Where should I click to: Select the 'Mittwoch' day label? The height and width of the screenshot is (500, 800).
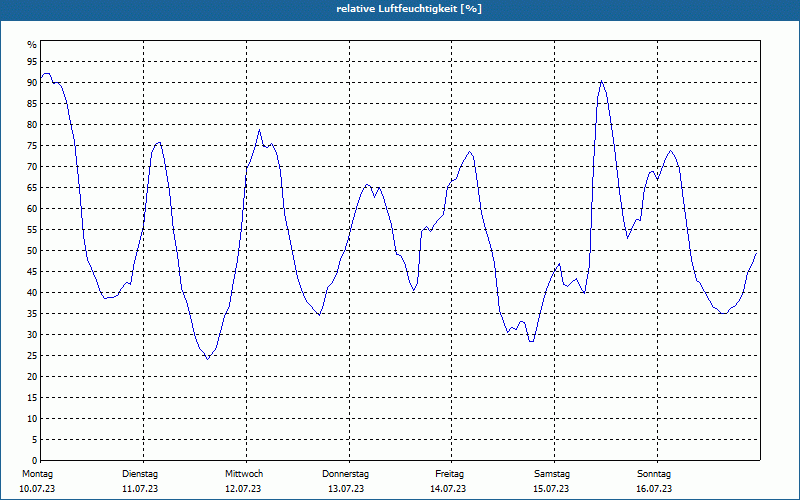coord(244,474)
